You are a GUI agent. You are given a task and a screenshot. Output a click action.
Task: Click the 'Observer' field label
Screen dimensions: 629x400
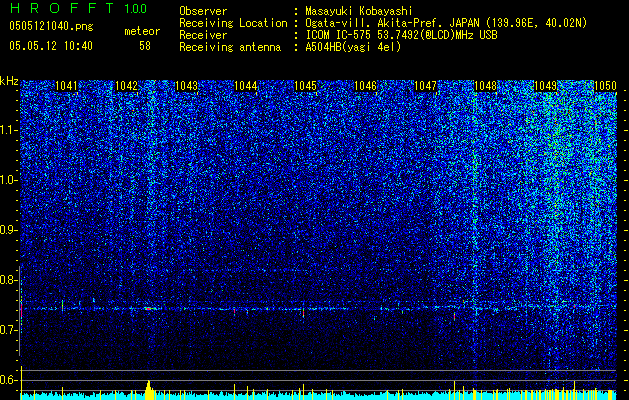click(203, 11)
